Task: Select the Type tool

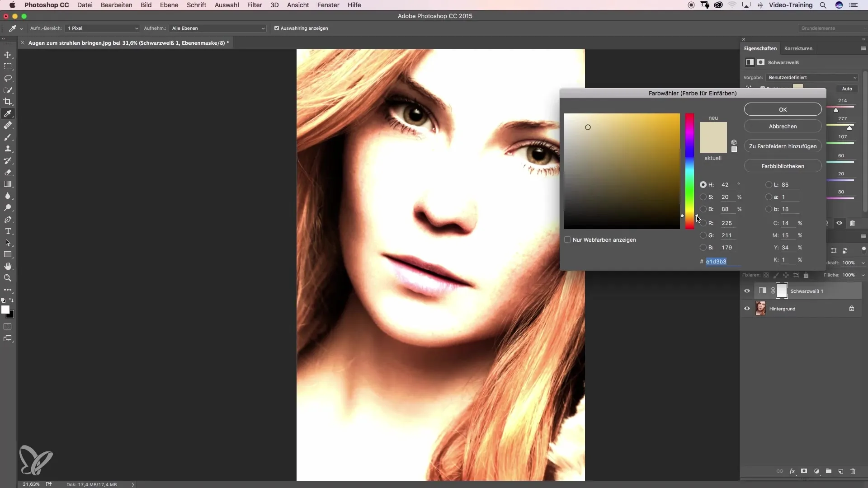Action: (8, 231)
